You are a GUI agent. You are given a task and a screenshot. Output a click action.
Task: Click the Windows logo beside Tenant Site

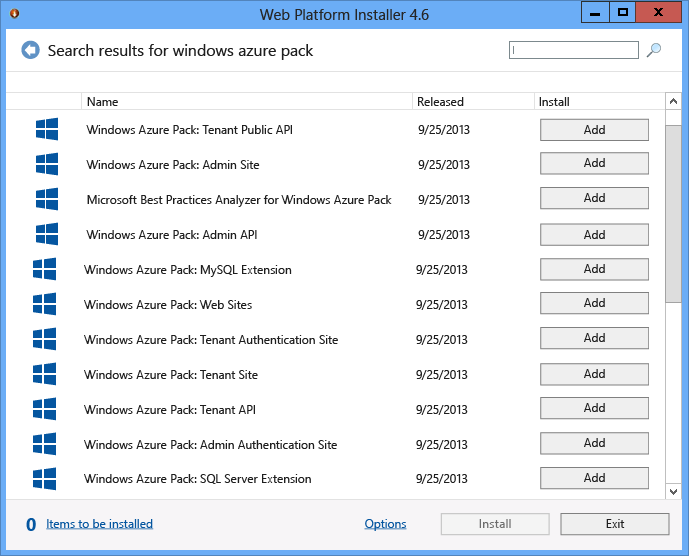(44, 374)
